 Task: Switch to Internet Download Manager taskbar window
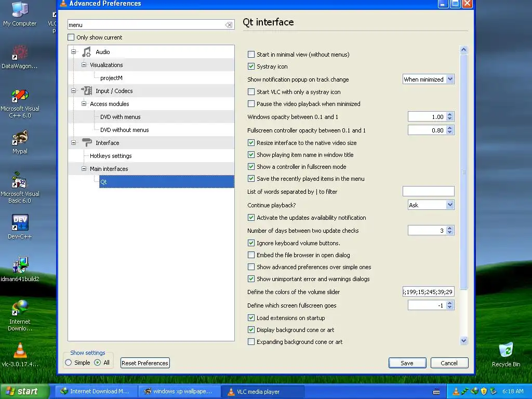(96, 391)
